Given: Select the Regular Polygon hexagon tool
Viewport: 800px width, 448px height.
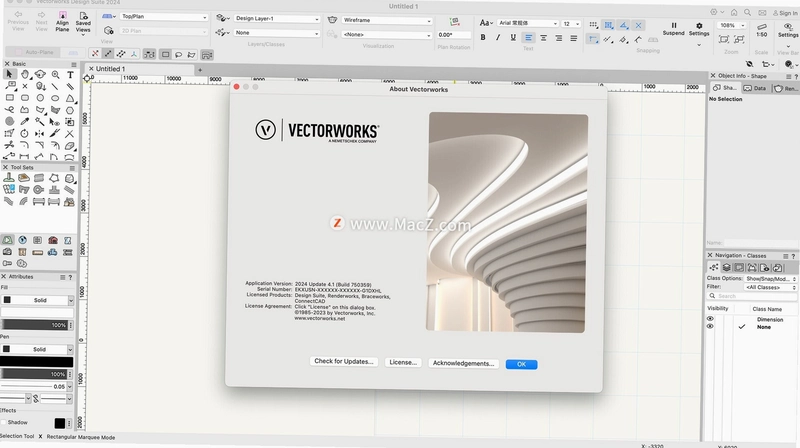Looking at the screenshot, I should click(x=70, y=110).
